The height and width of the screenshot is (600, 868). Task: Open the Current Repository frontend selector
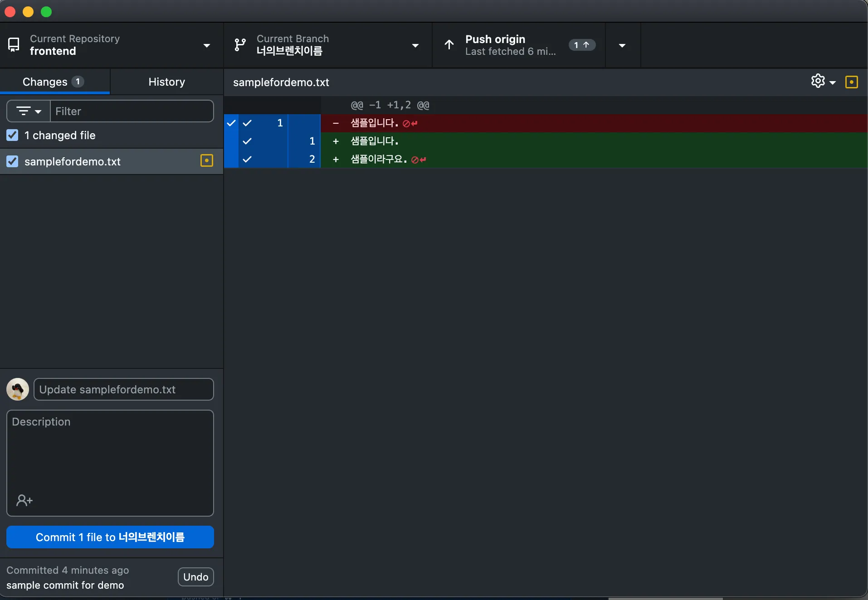(112, 45)
